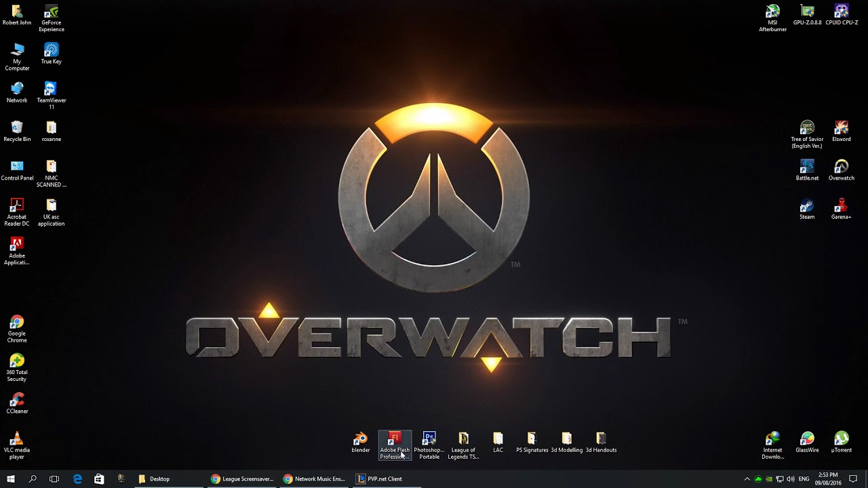Viewport: 868px width, 488px height.
Task: Open the Robert John folder icon
Action: [17, 16]
